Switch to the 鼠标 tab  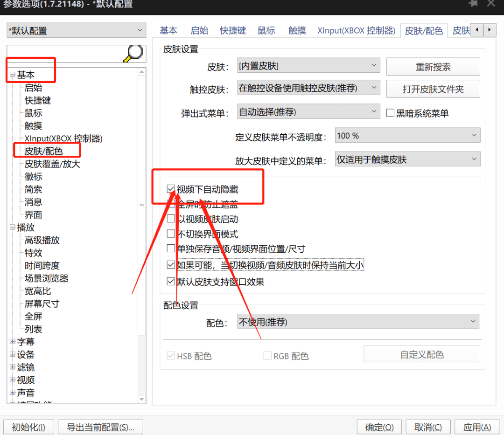[x=266, y=30]
